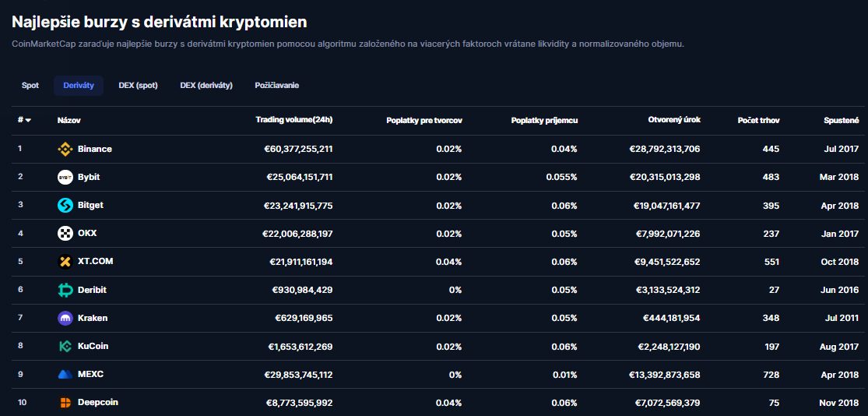Sort by the Spustené column header
The width and height of the screenshot is (868, 416).
pyautogui.click(x=841, y=121)
